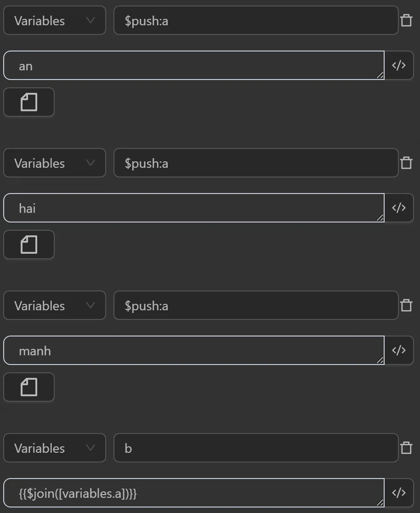Viewport: 420px width, 513px height.
Task: Open code editor for 'hai' value
Action: pos(399,208)
